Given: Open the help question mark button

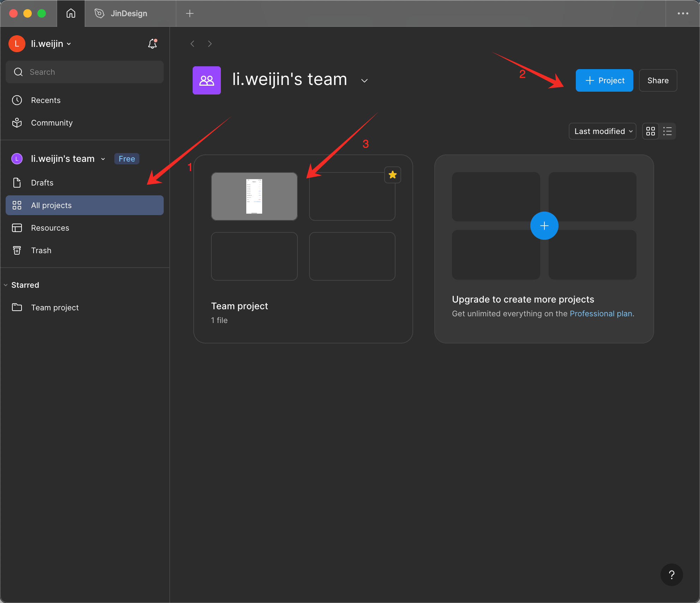Looking at the screenshot, I should click(671, 575).
